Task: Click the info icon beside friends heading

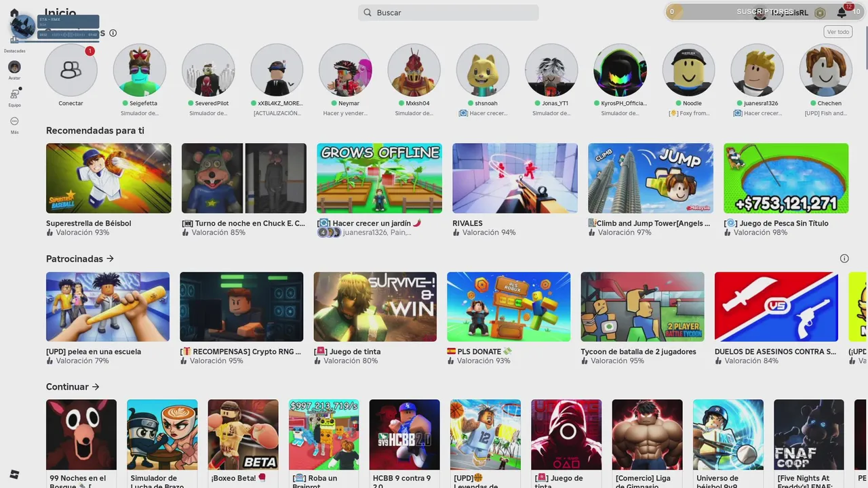Action: pyautogui.click(x=113, y=33)
